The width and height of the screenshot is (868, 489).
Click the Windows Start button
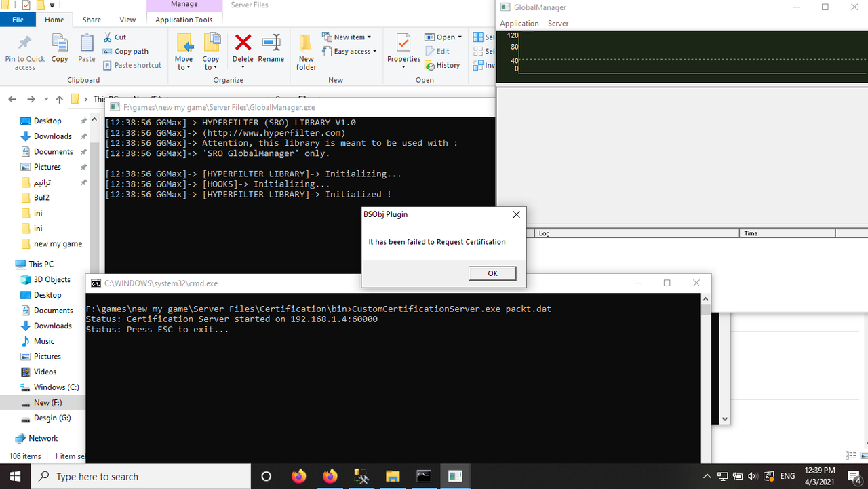pyautogui.click(x=16, y=476)
